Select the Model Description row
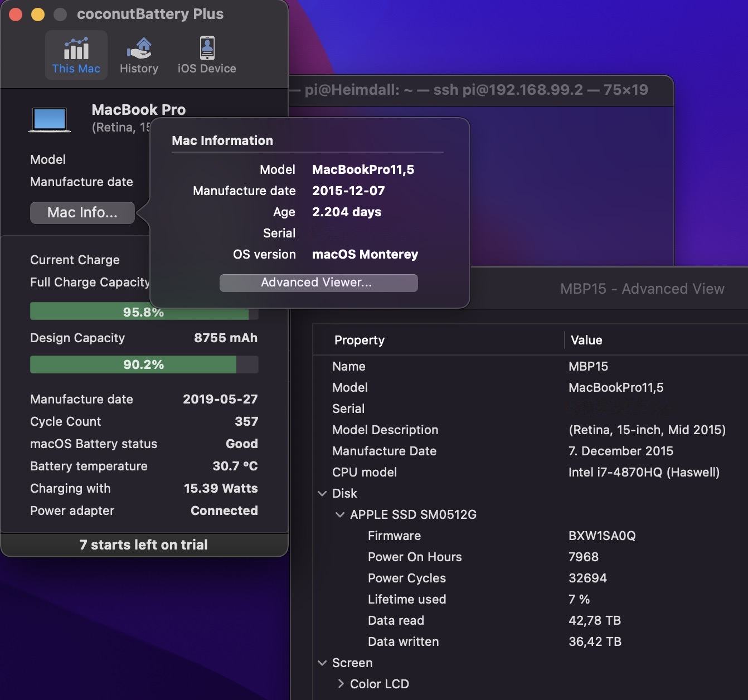Screen dimensions: 748x700 pos(530,430)
